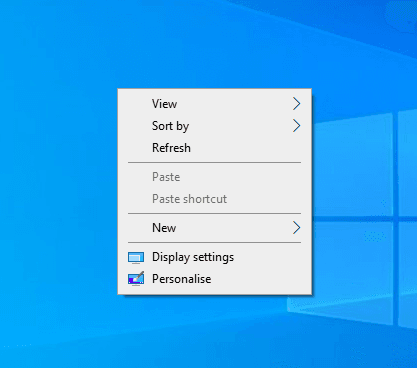Open the Personalise text label
Screen dimensions: 417x368
(182, 279)
